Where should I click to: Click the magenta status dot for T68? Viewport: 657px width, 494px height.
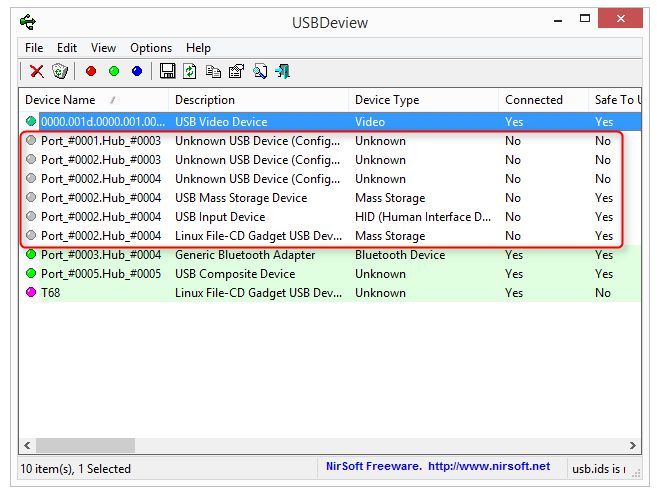tap(31, 292)
